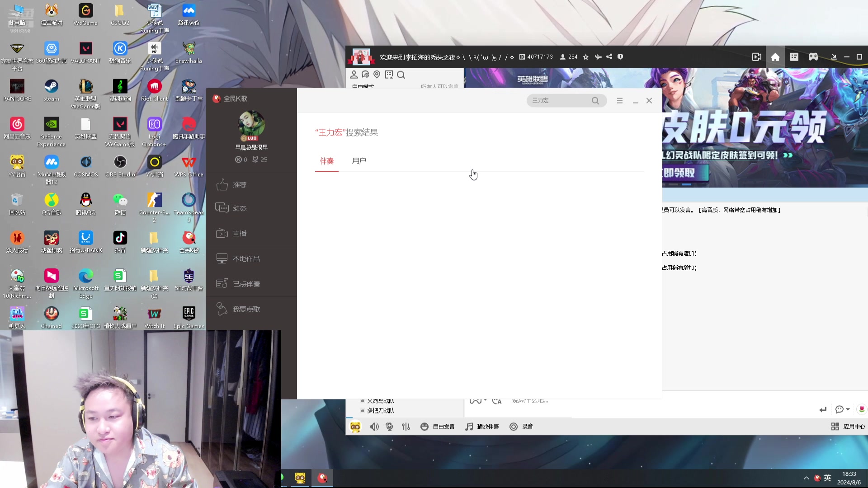868x488 pixels.
Task: Switch to the 伴奏 results tab
Action: tap(326, 161)
